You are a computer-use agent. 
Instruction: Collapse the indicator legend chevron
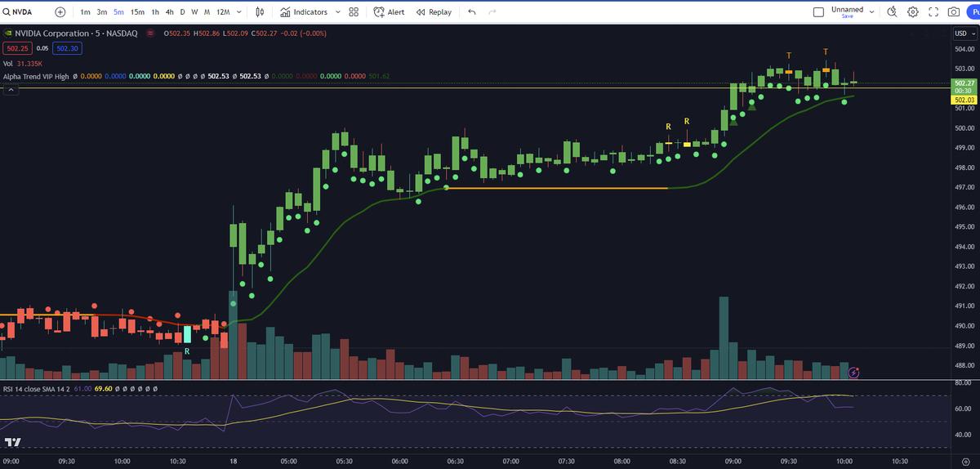click(11, 89)
